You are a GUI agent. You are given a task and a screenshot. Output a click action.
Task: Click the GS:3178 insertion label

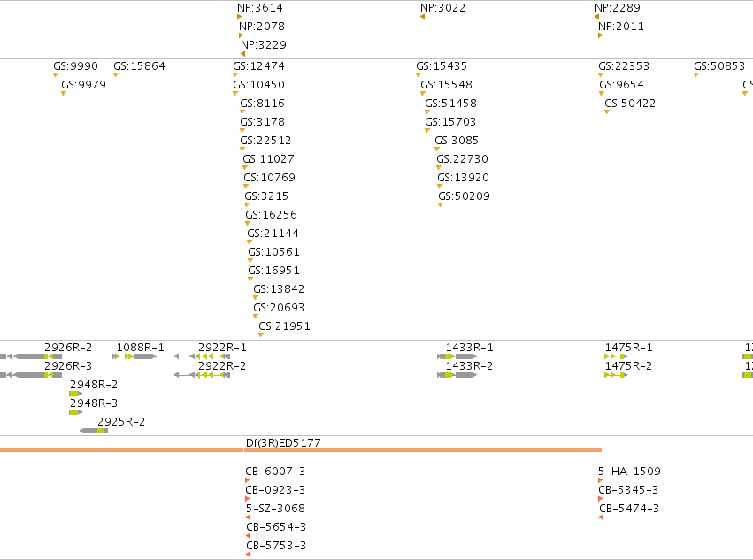point(262,122)
